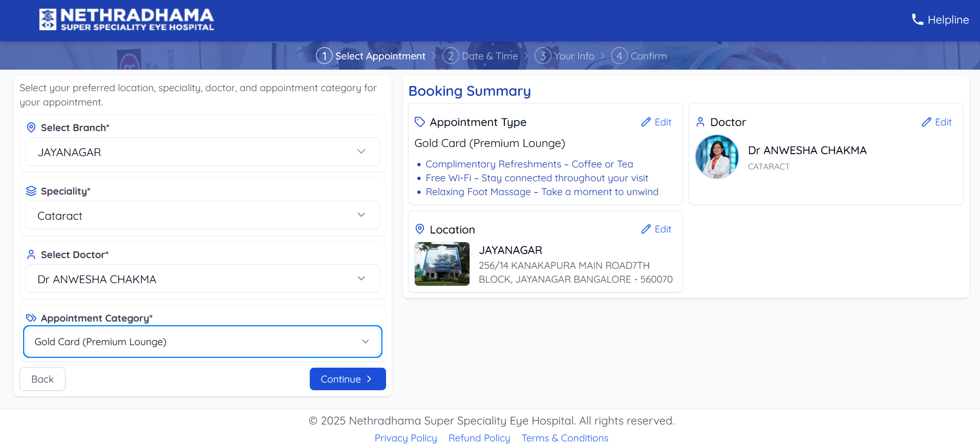Click the Helpline phone icon
980x446 pixels.
pos(917,20)
